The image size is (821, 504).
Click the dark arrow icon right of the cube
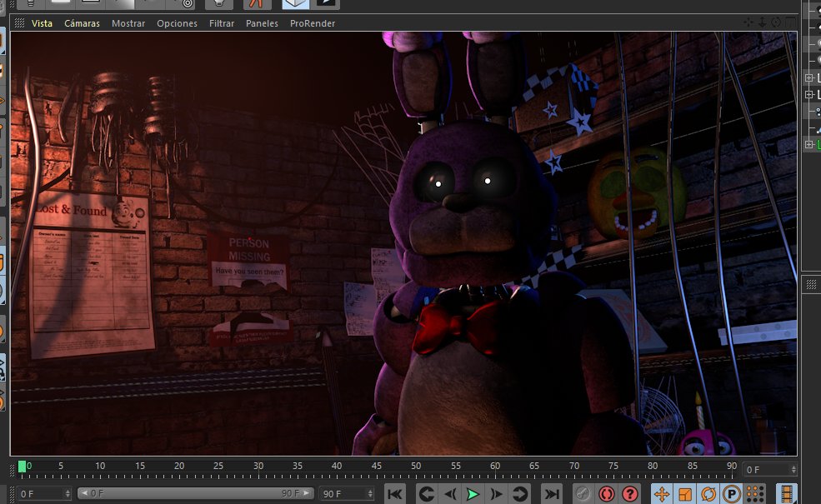(326, 4)
